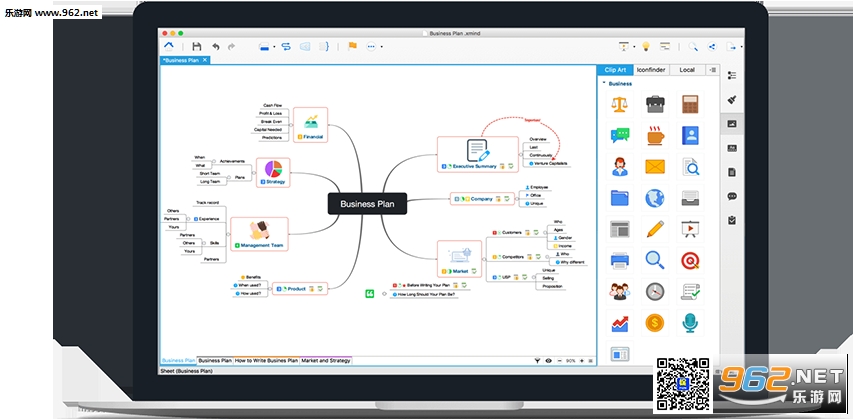Select the calculator clip art
Screen dimensions: 853x419
pyautogui.click(x=690, y=104)
